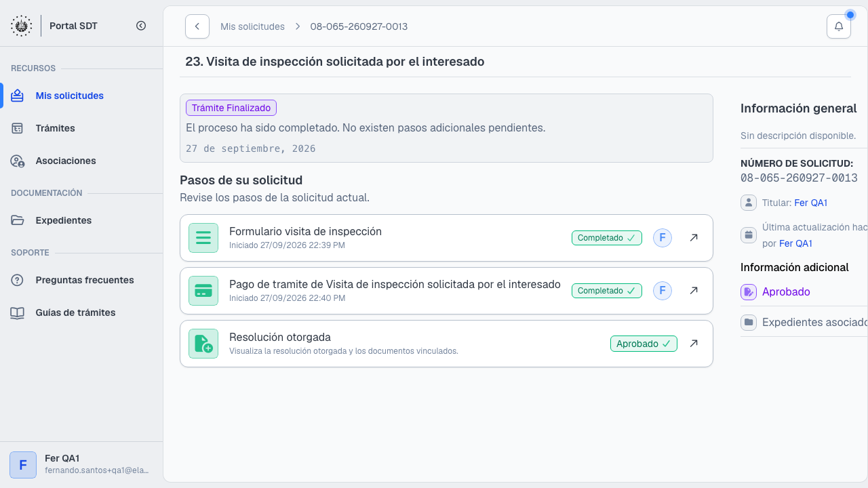The width and height of the screenshot is (868, 488).
Task: Click the Portal SDT emblem logo
Action: [x=21, y=26]
